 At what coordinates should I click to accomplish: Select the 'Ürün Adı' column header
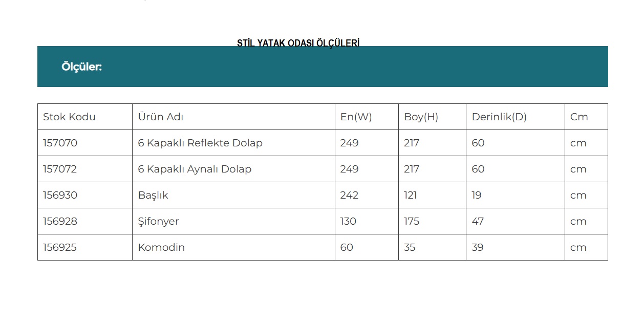161,117
